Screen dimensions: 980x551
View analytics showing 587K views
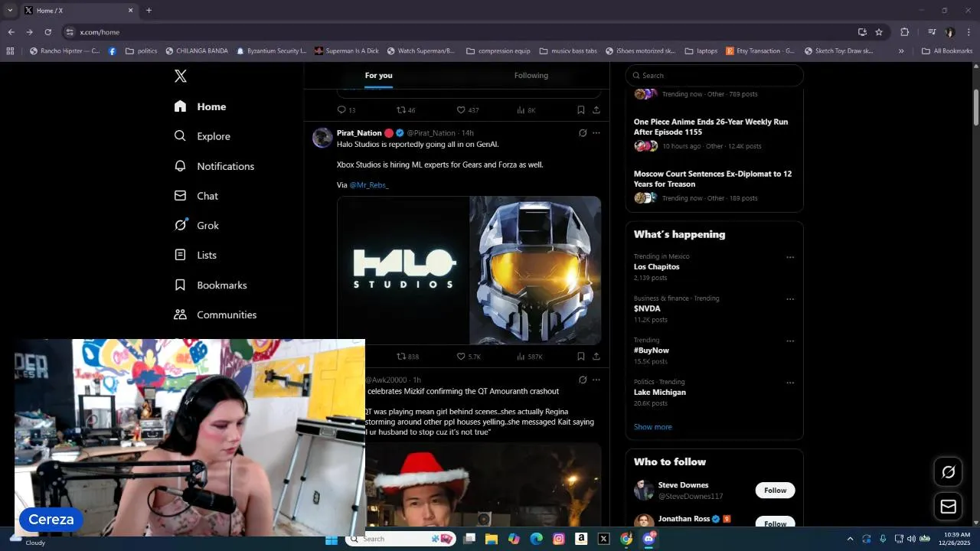pyautogui.click(x=530, y=357)
